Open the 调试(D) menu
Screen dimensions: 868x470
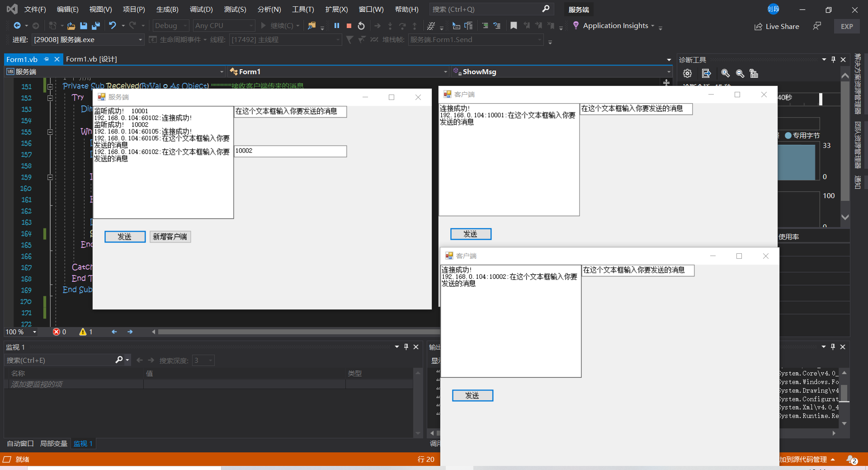tap(201, 9)
